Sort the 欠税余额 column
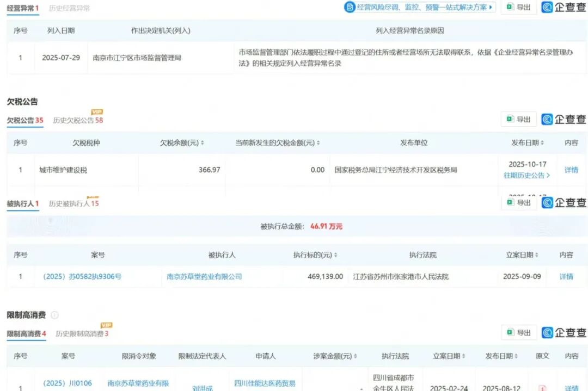This screenshot has width=588, height=391. [x=203, y=142]
